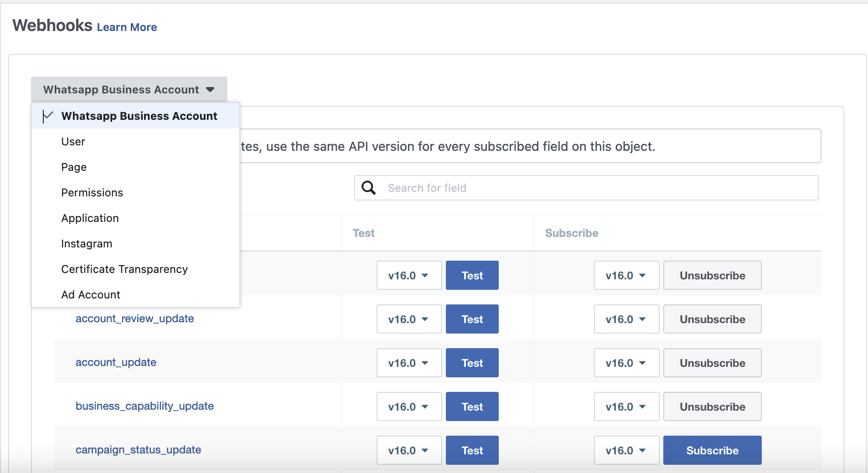Viewport: 868px width, 473px height.
Task: Select Application in the dropdown list
Action: click(x=136, y=218)
